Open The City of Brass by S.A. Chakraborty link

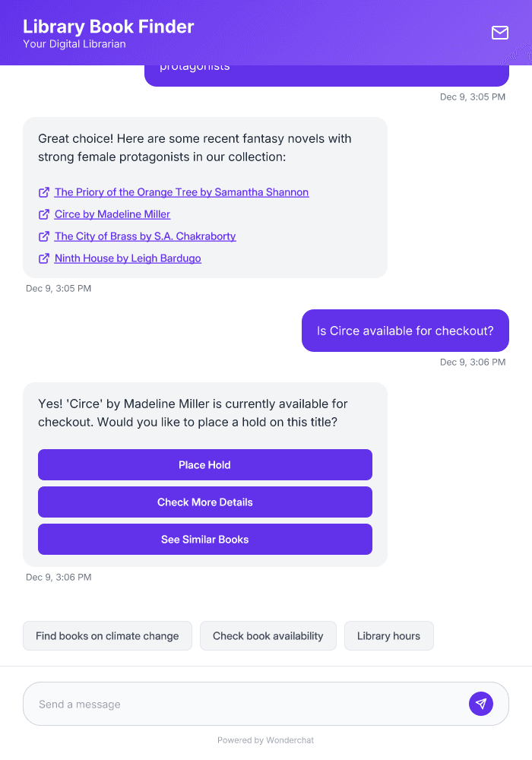(144, 236)
